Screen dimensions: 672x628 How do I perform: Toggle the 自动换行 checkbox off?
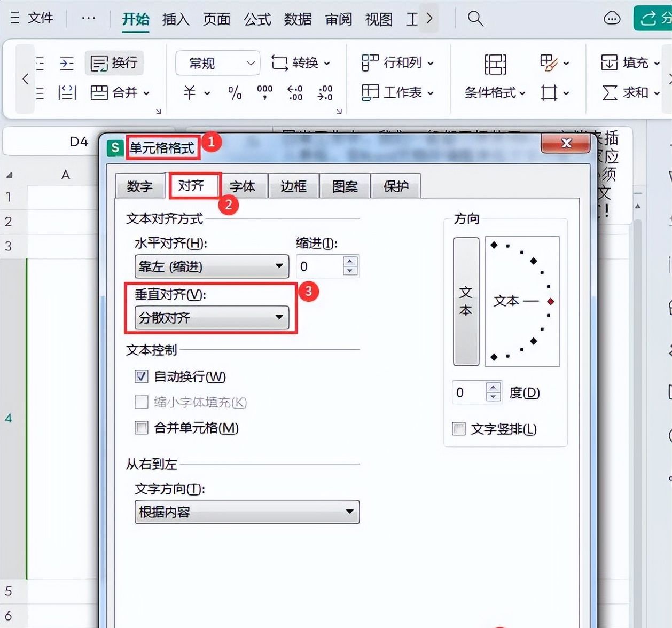[x=140, y=376]
